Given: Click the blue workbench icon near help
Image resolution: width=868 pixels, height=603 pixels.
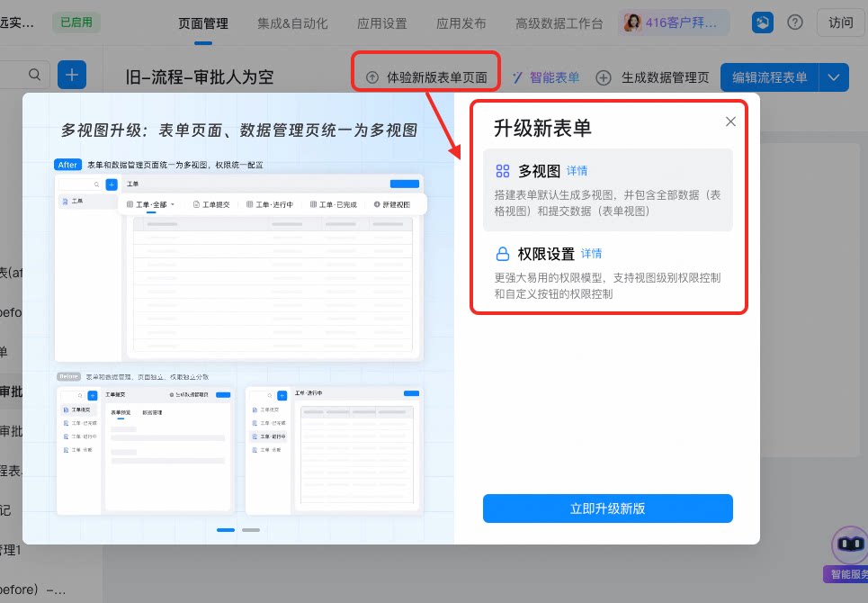Looking at the screenshot, I should coord(762,22).
